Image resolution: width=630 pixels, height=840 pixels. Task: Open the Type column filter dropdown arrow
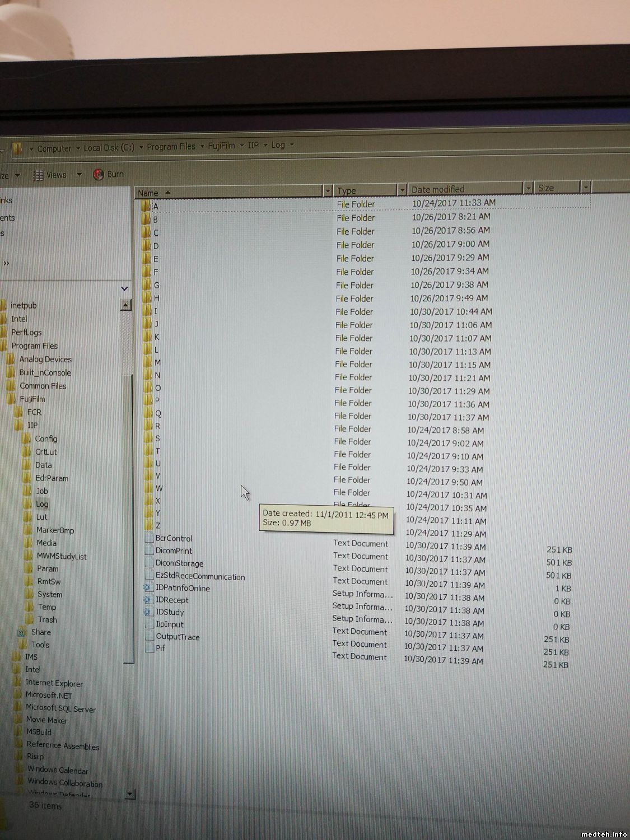click(402, 190)
